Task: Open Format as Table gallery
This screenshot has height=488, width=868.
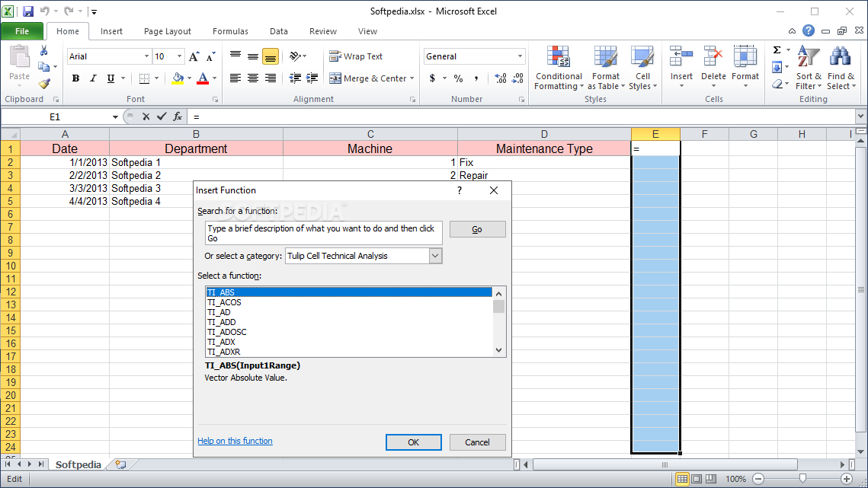Action: tap(606, 68)
